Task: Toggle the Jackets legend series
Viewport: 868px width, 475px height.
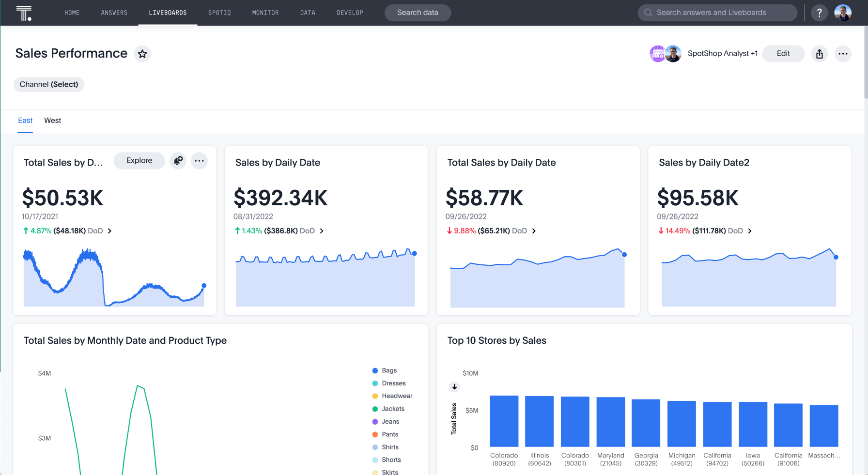Action: coord(392,409)
